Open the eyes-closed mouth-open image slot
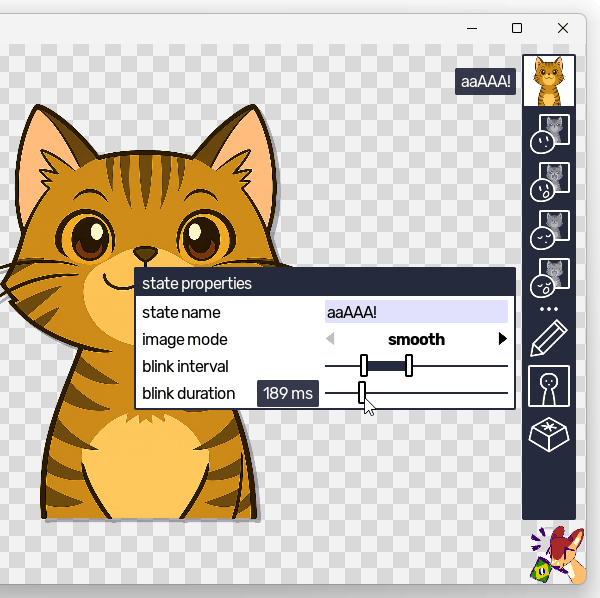Viewport: 600px width, 598px height. pos(549,278)
